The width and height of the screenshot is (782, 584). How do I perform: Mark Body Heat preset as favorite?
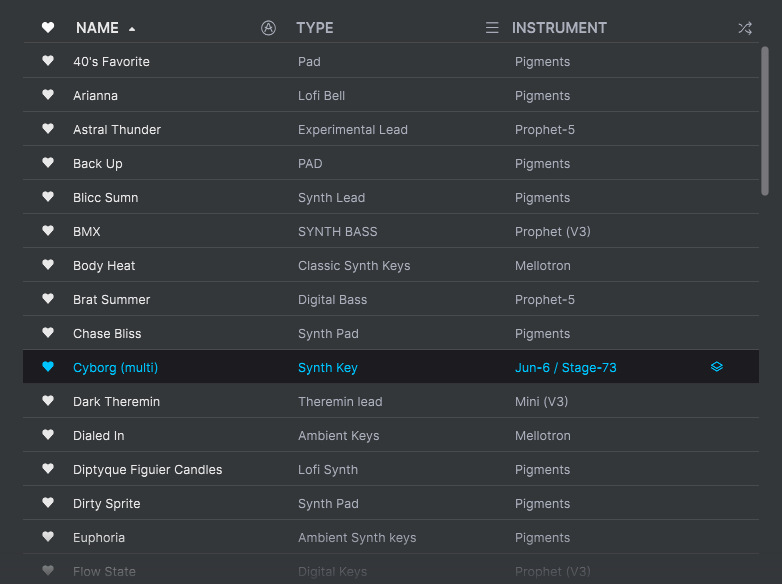[x=48, y=265]
